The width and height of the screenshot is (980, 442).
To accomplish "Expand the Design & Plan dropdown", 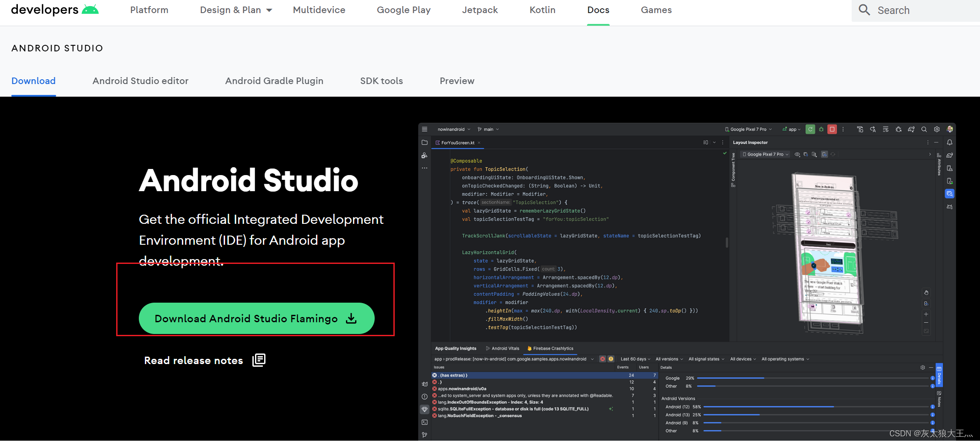I will 236,10.
